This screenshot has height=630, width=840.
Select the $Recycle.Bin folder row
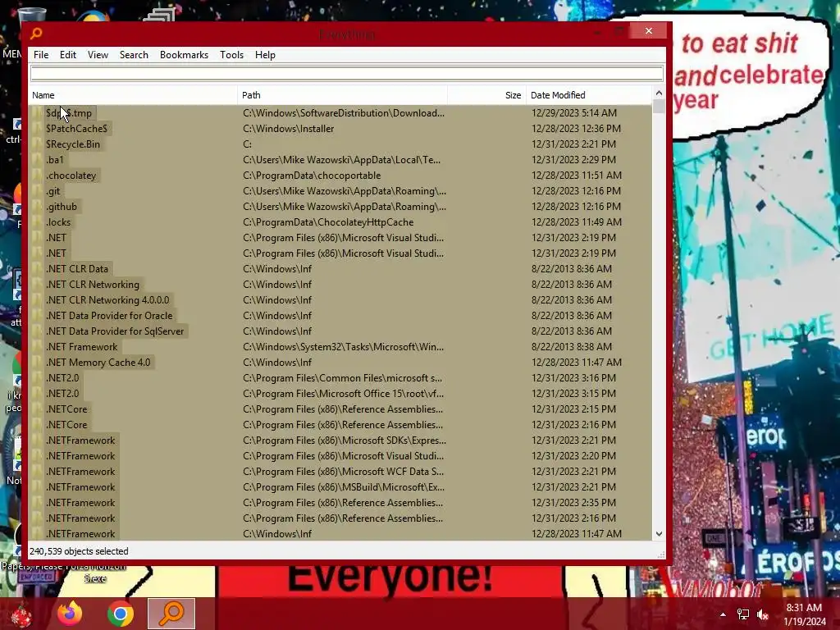click(340, 144)
